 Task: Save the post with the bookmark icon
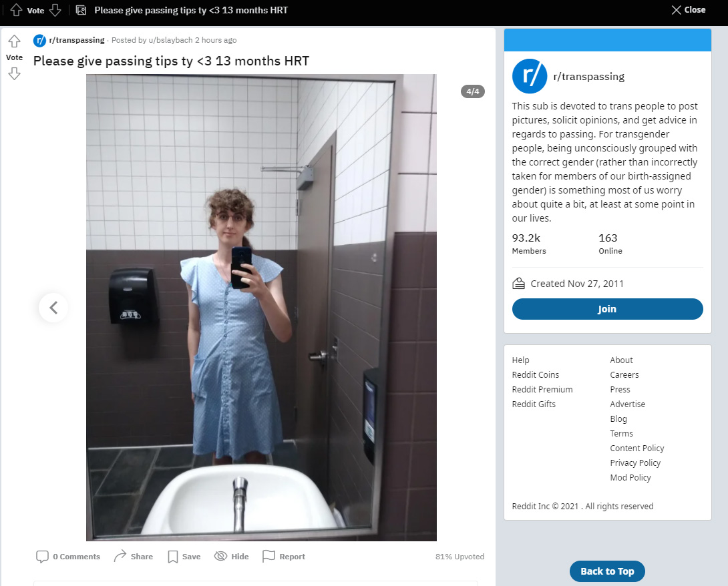173,557
